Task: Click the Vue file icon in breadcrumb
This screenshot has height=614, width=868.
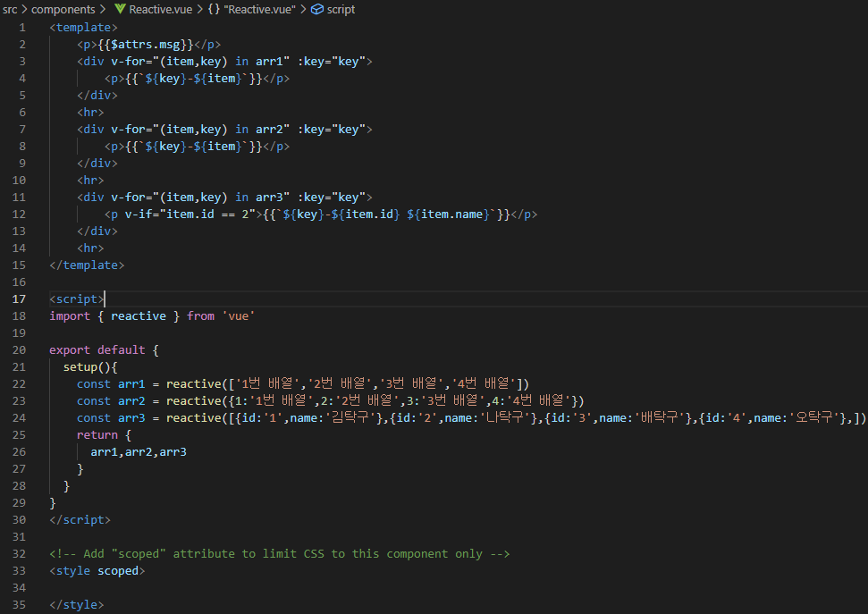Action: 120,10
